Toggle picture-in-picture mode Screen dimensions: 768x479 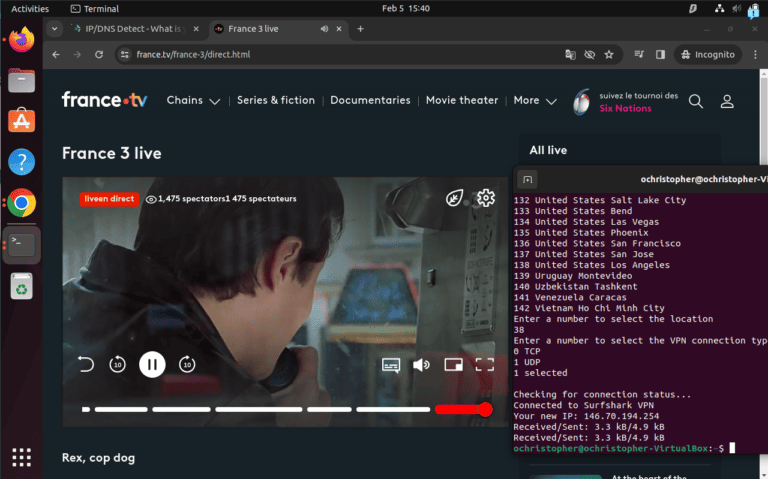tap(453, 365)
